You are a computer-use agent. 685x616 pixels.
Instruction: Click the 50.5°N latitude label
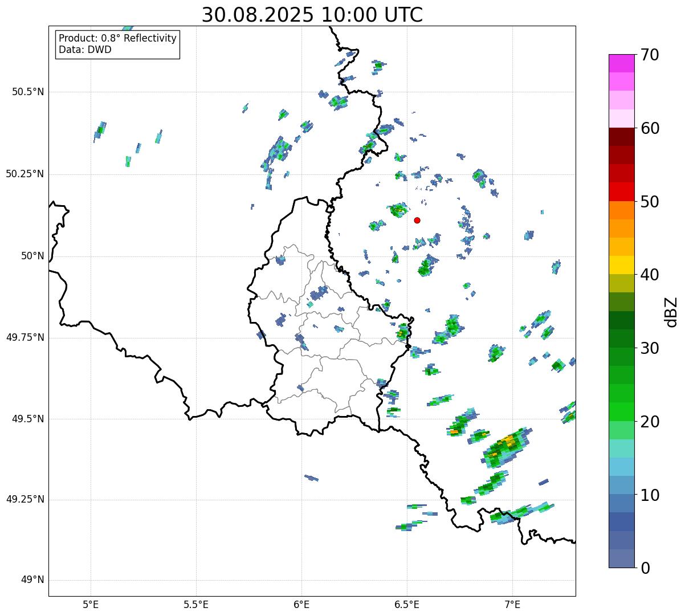pos(28,92)
